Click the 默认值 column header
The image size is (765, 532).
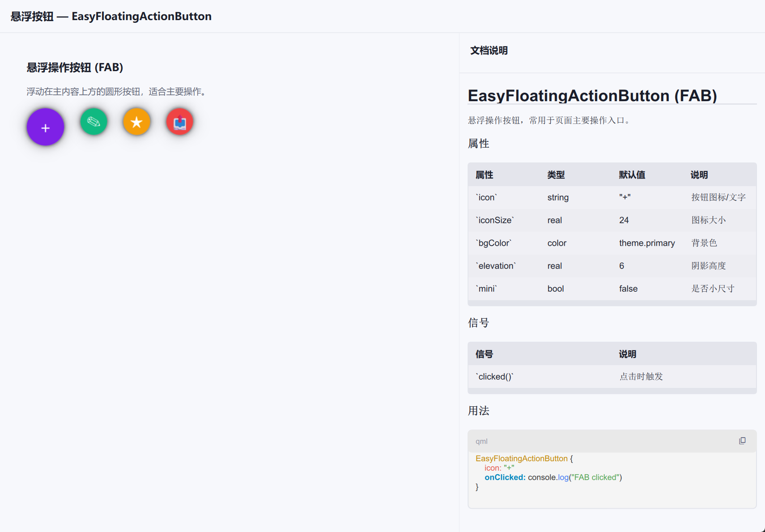[632, 175]
